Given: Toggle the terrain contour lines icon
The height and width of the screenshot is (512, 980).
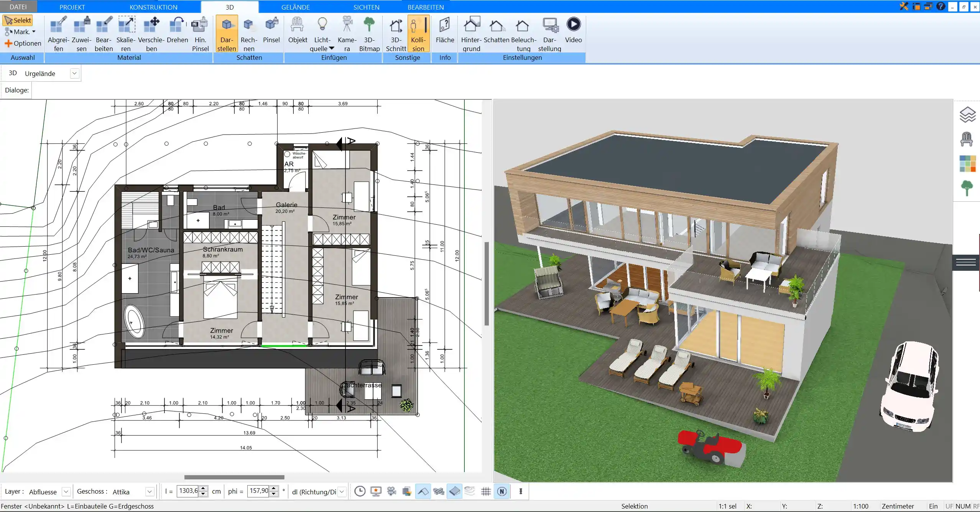Looking at the screenshot, I should click(x=470, y=491).
